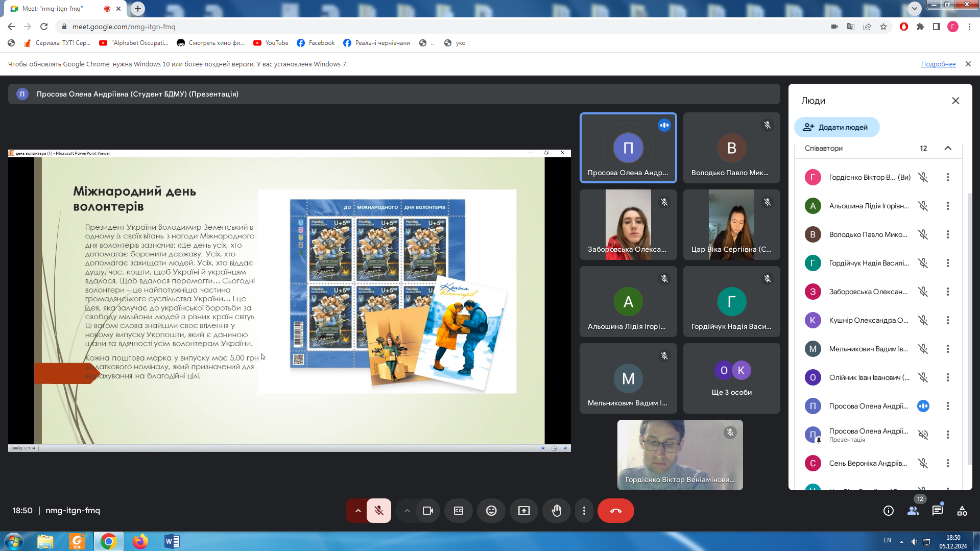Open the Facebook bookmark
The image size is (980, 551).
[x=316, y=43]
